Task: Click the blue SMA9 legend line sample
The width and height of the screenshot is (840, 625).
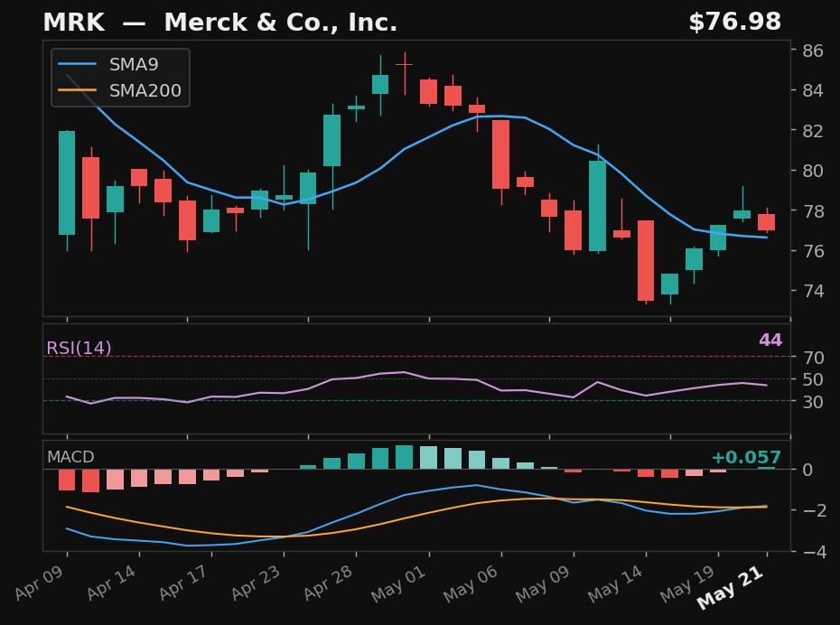Action: pyautogui.click(x=77, y=64)
